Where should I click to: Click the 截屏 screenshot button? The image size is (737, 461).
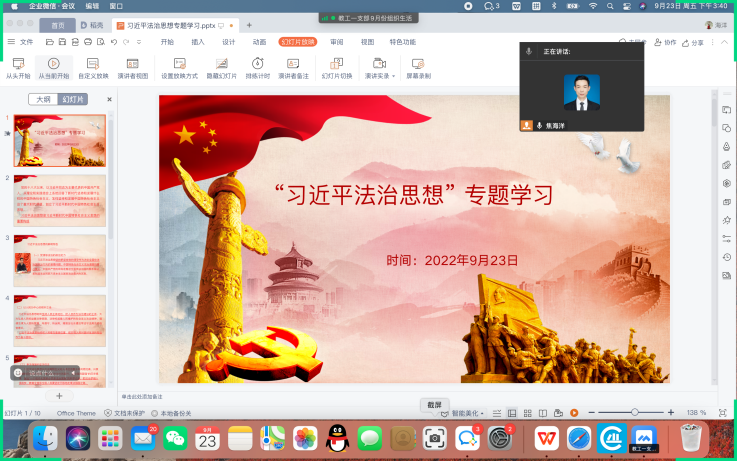pos(433,405)
